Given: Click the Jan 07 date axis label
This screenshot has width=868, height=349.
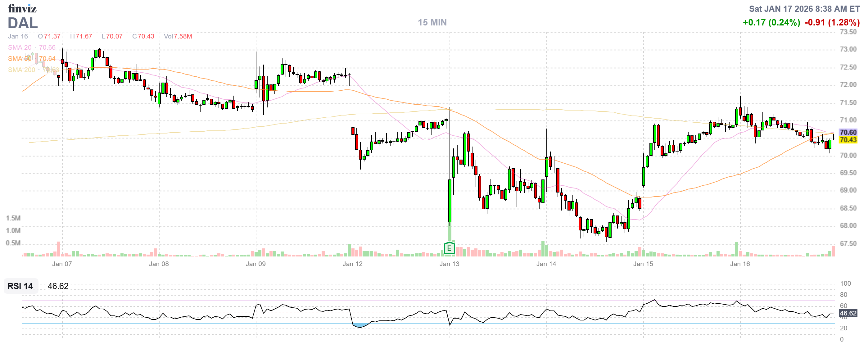Looking at the screenshot, I should 62,264.
